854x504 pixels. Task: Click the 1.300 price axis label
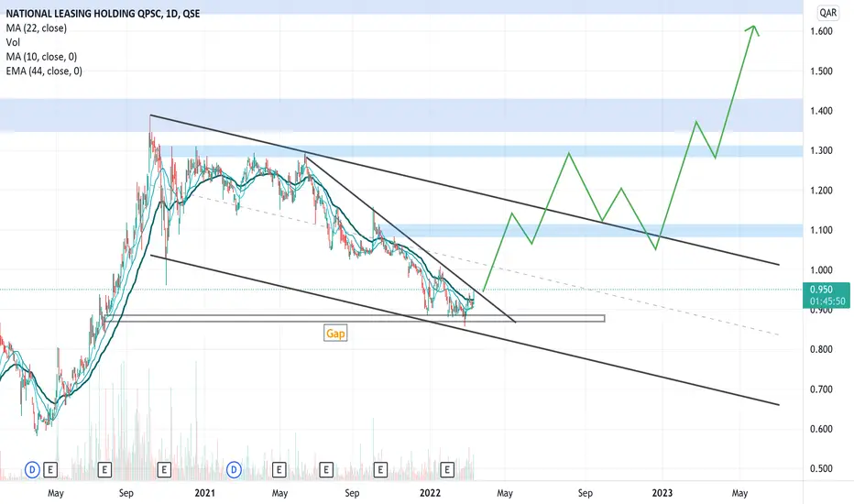click(x=821, y=150)
